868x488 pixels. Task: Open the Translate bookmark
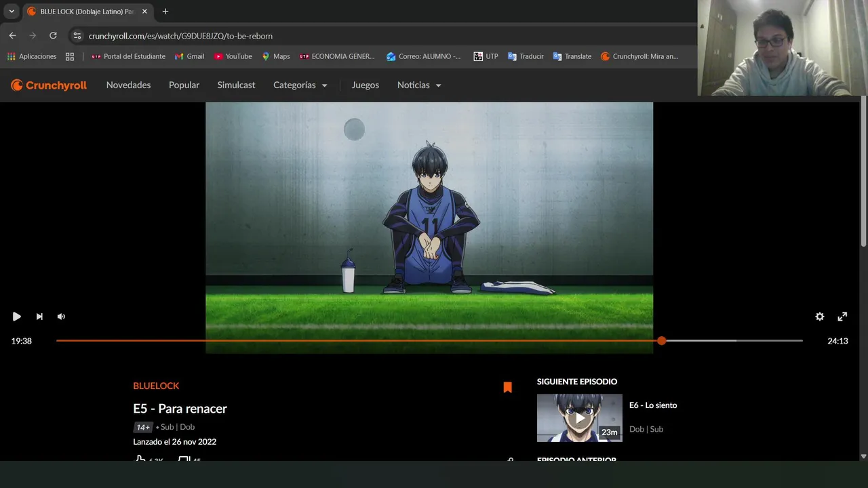(x=572, y=56)
